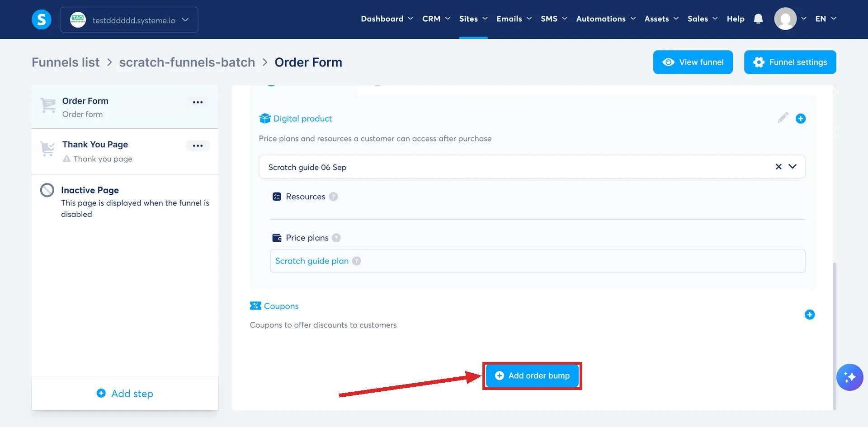Expand the Automations menu
This screenshot has width=868, height=427.
click(x=606, y=19)
